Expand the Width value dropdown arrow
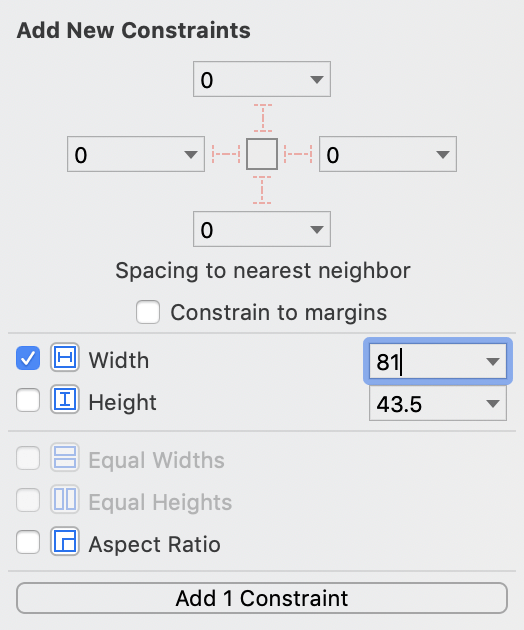Viewport: 524px width, 630px height. pyautogui.click(x=493, y=362)
